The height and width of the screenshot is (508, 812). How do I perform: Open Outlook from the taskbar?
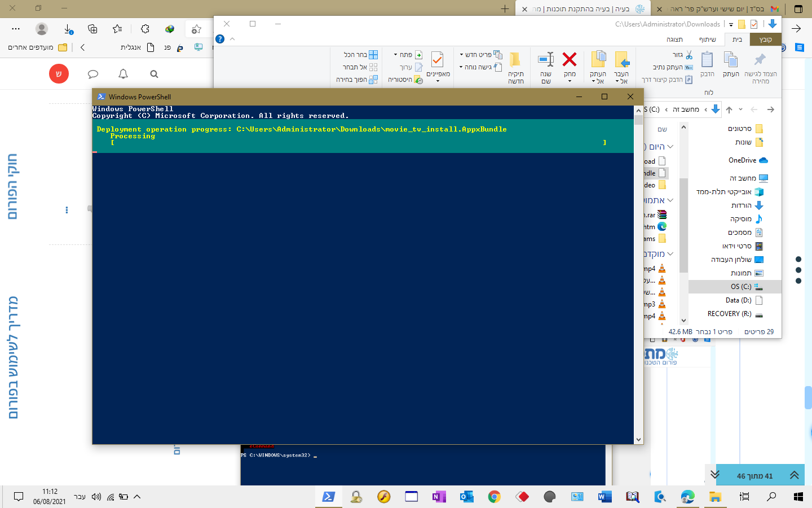point(466,497)
